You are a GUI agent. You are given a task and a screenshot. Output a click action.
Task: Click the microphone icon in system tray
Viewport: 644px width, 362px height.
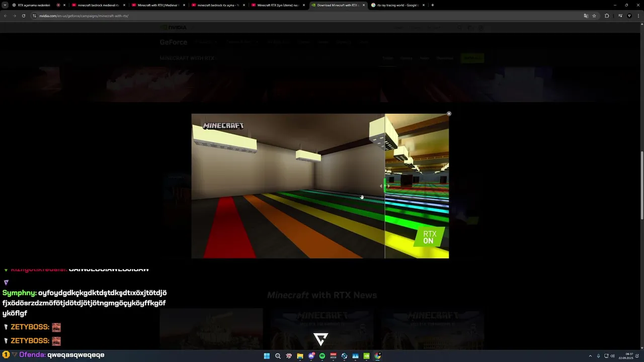pos(598,356)
